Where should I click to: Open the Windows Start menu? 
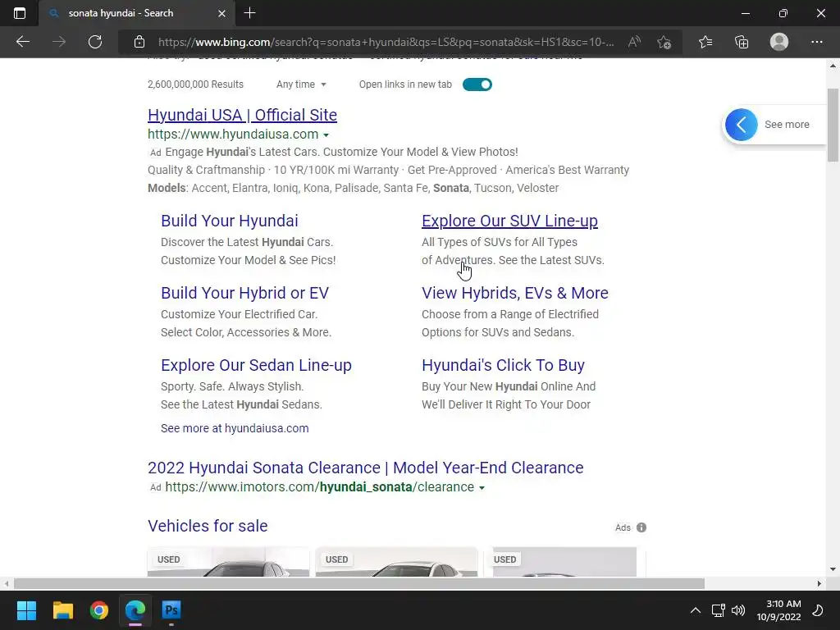26,610
